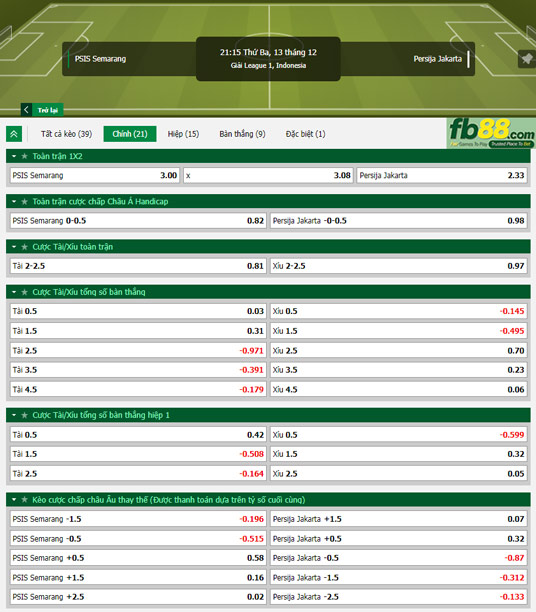The height and width of the screenshot is (612, 536).
Task: Collapse the Toàn trận 1X2 section arrow
Action: (14, 156)
